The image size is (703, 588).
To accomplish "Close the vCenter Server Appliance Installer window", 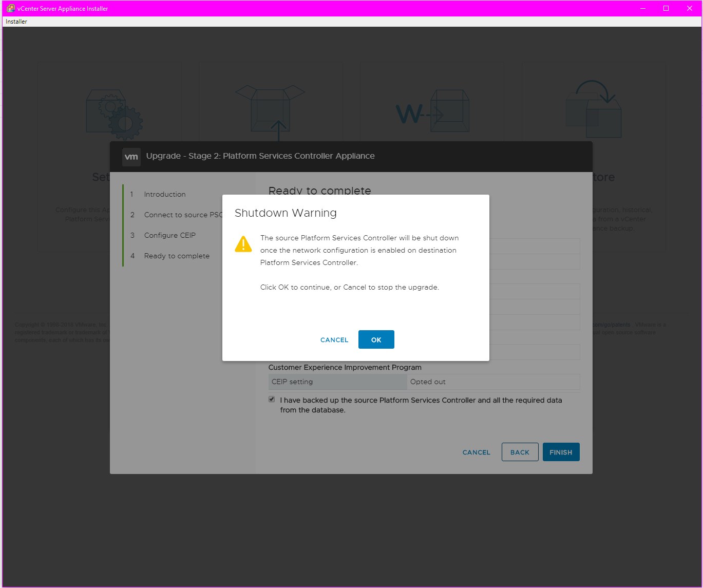I will (x=690, y=8).
